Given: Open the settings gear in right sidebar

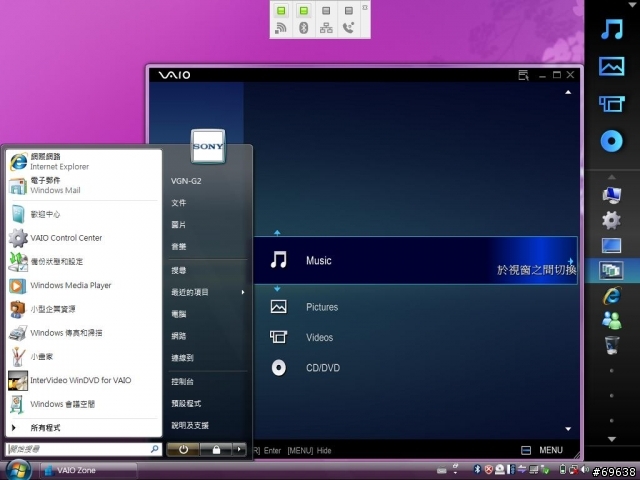Looking at the screenshot, I should point(611,220).
